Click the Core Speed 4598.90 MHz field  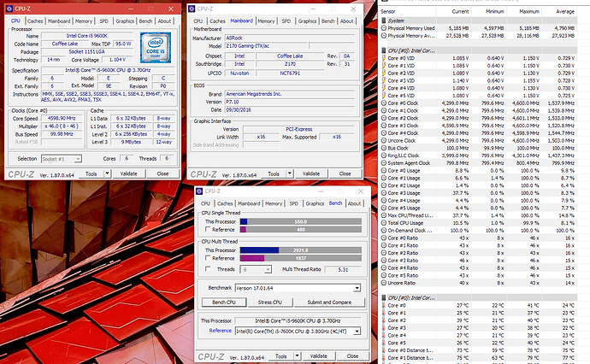click(x=62, y=118)
